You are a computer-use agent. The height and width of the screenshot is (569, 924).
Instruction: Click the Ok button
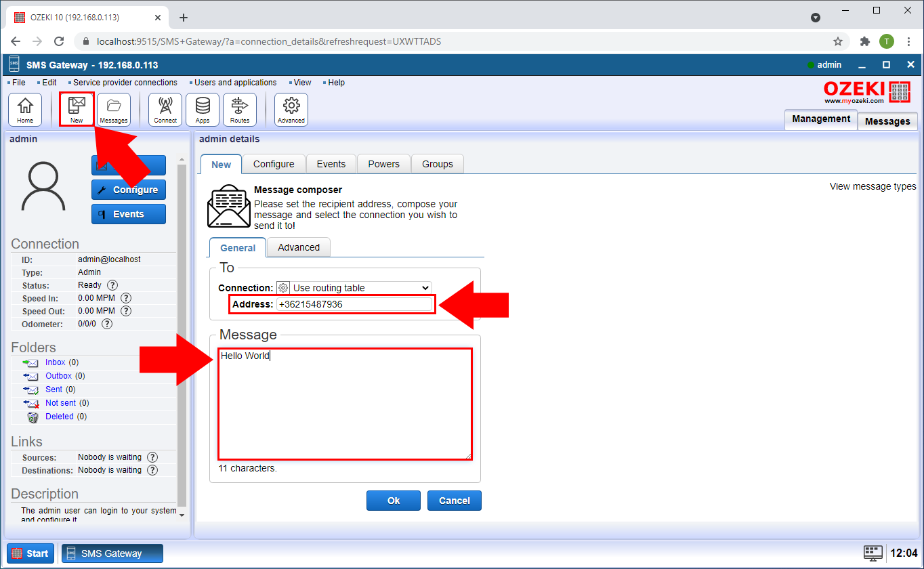point(394,501)
